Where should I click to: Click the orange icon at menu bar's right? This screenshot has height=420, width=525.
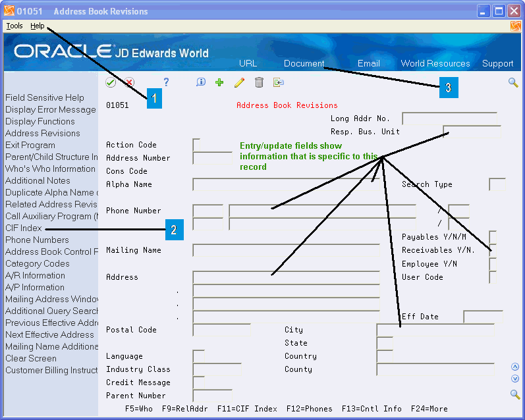[x=516, y=26]
